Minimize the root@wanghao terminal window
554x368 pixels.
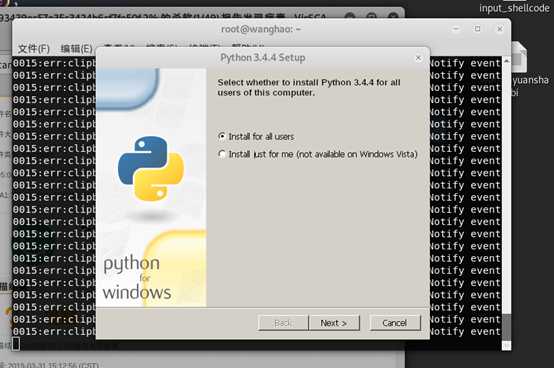tap(456, 29)
